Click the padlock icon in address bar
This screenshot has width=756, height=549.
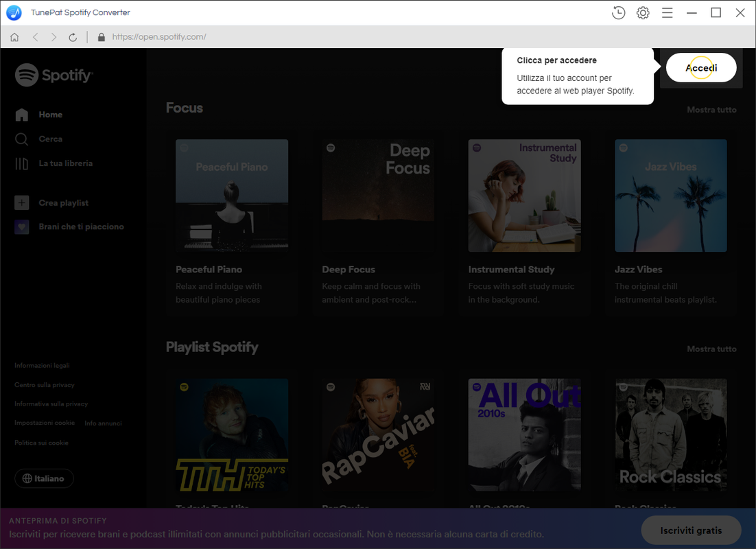click(x=102, y=37)
